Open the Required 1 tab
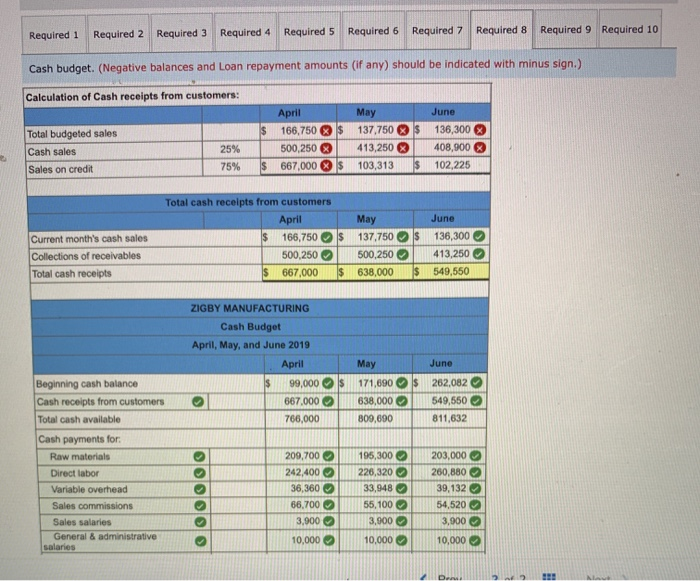This screenshot has height=581, width=700. point(54,34)
